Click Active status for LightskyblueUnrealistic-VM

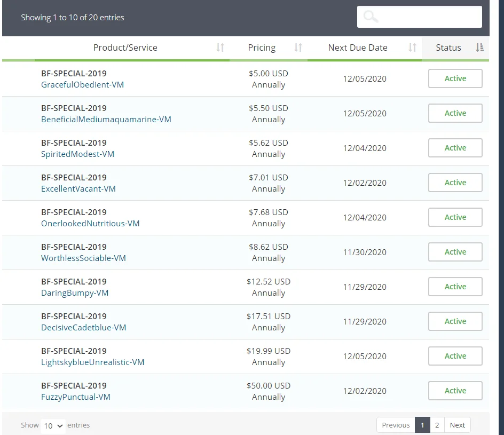[x=455, y=356]
